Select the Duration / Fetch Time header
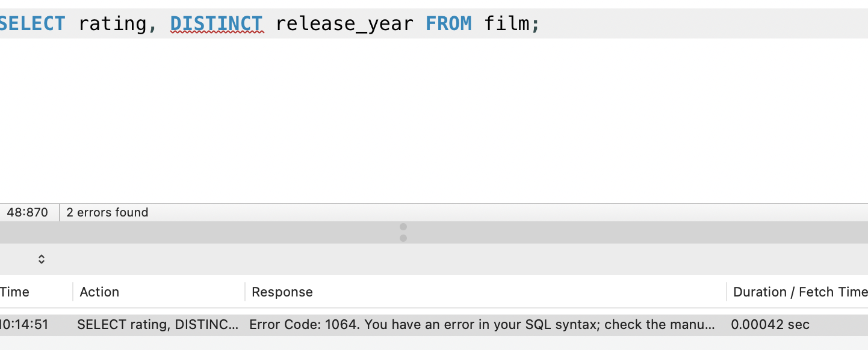868x350 pixels. [x=799, y=292]
